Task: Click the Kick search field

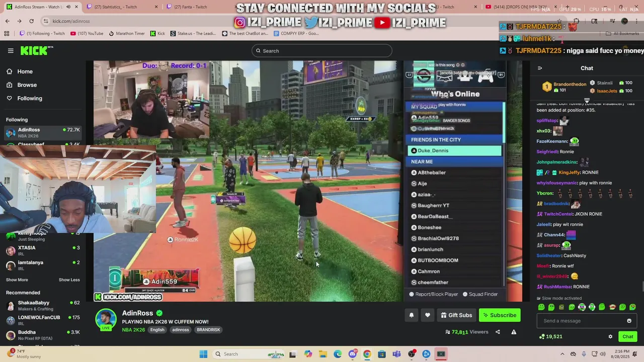Action: pyautogui.click(x=322, y=51)
